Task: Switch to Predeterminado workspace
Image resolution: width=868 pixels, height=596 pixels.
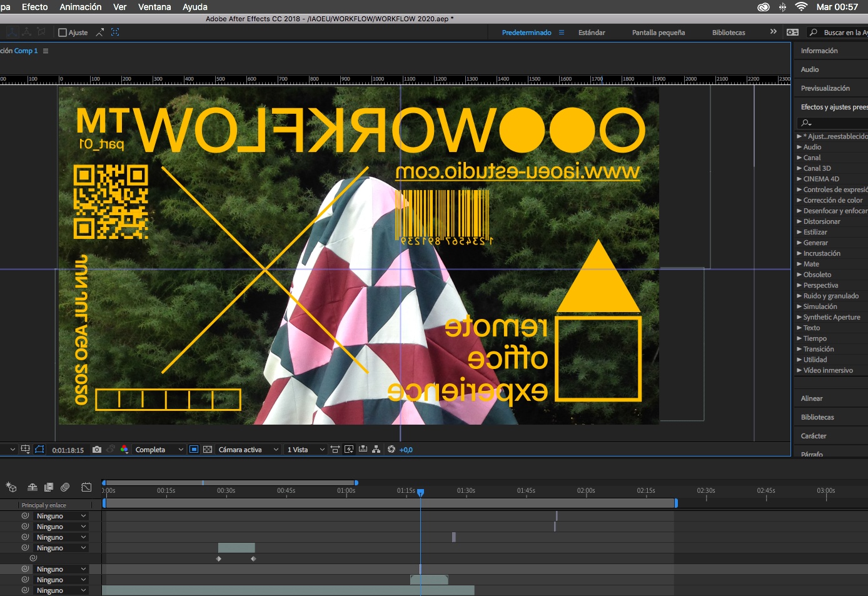Action: coord(527,33)
